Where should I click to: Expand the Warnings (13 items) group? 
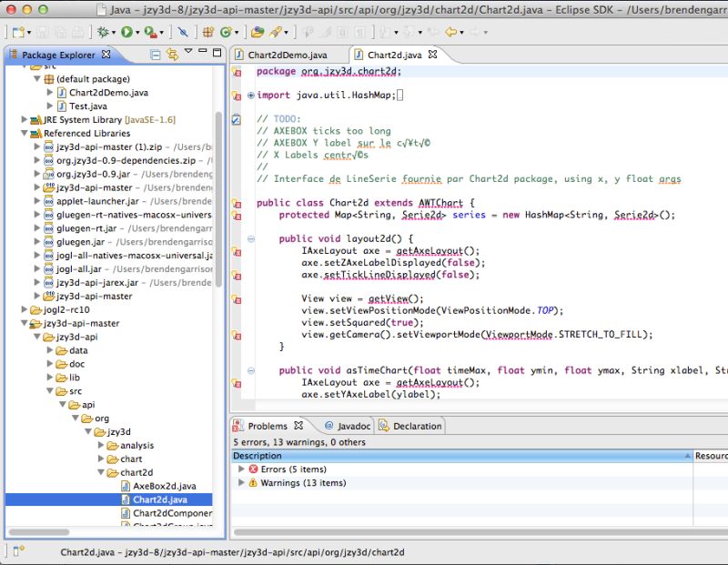240,482
